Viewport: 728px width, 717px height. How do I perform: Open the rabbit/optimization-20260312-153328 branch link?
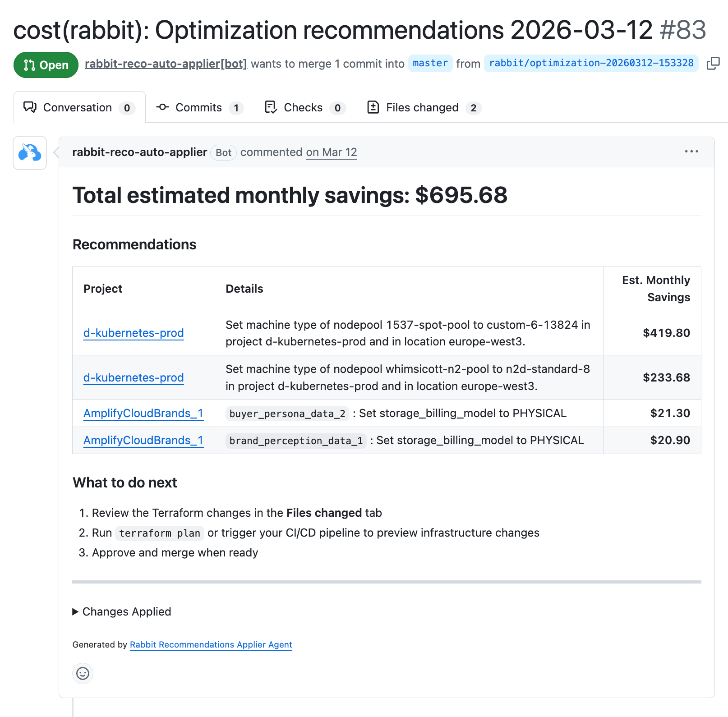591,63
